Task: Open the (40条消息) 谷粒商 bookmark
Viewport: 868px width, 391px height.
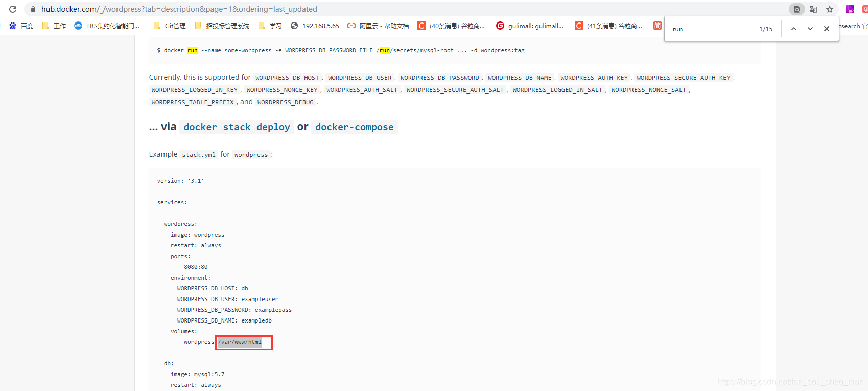Action: click(451, 26)
